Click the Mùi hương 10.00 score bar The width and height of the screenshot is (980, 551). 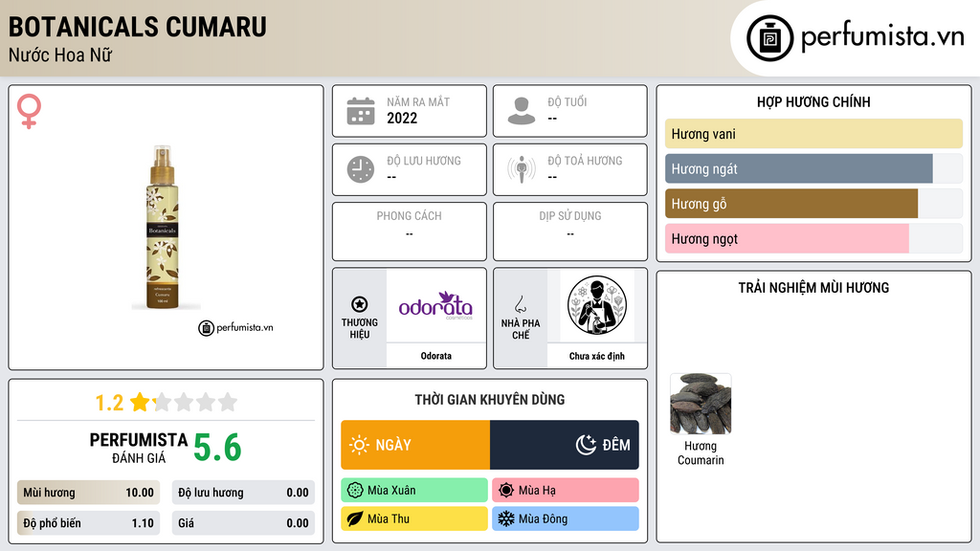pyautogui.click(x=88, y=493)
